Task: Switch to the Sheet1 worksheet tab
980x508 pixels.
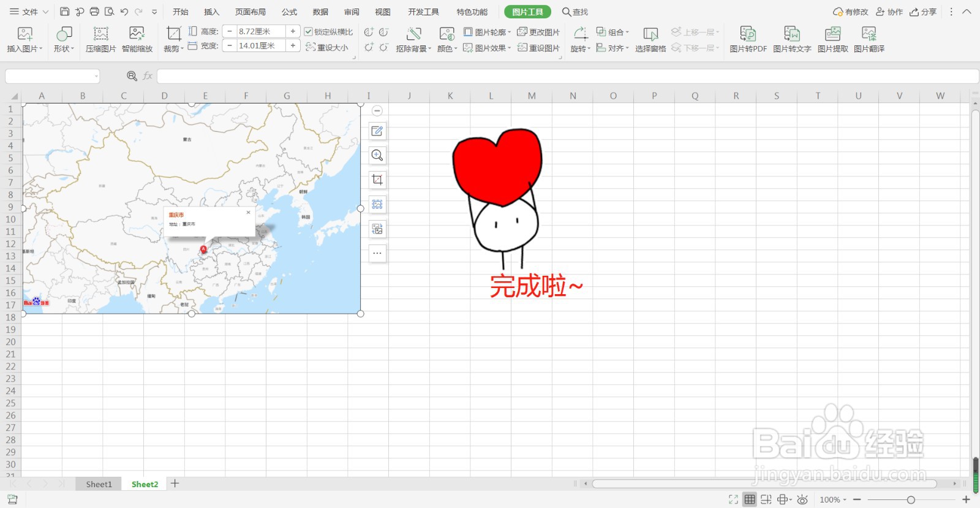Action: coord(99,484)
